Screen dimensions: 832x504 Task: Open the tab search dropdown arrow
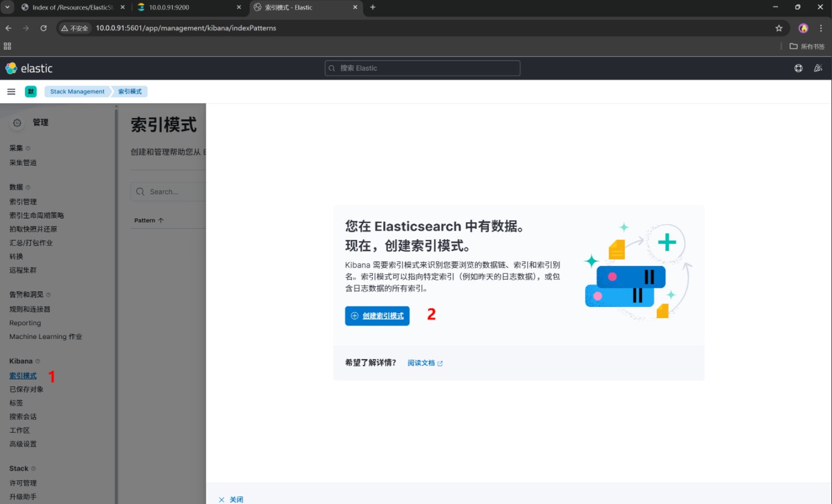[8, 8]
